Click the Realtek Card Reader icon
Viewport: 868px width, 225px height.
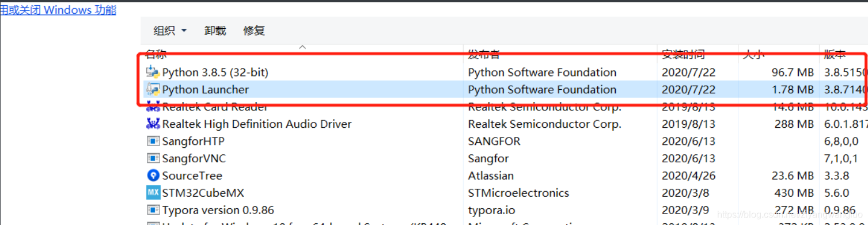[x=153, y=106]
